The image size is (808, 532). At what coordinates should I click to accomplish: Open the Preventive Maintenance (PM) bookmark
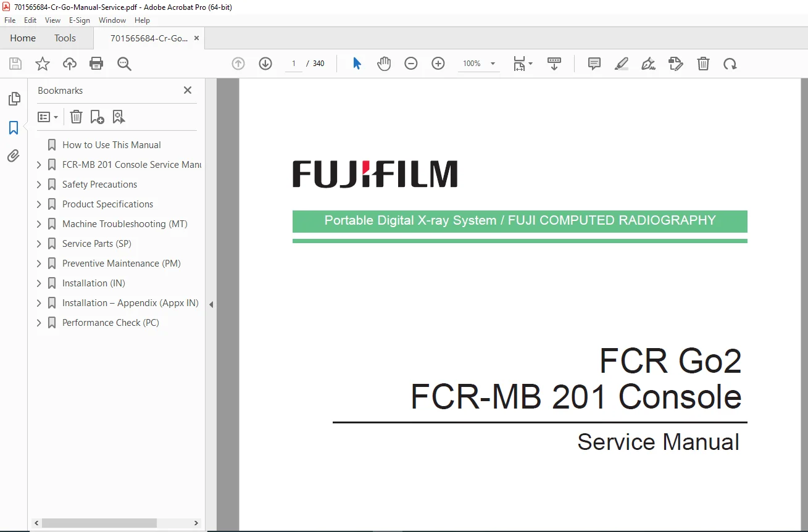(122, 264)
